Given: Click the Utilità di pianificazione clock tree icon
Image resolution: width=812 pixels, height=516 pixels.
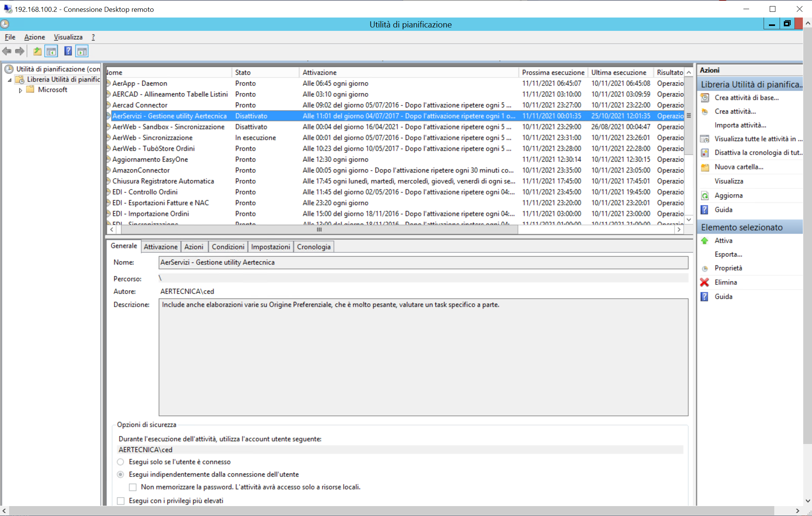Looking at the screenshot, I should tap(9, 69).
